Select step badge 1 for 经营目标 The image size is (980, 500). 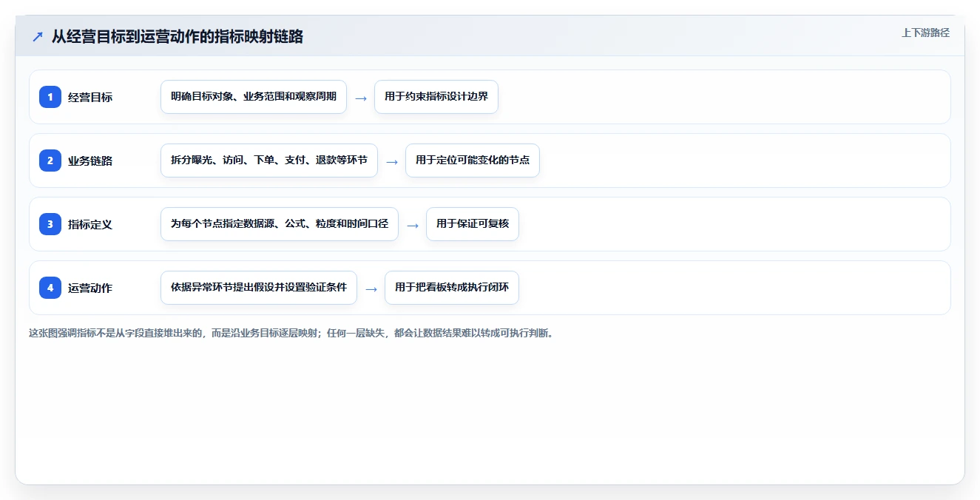pos(50,96)
